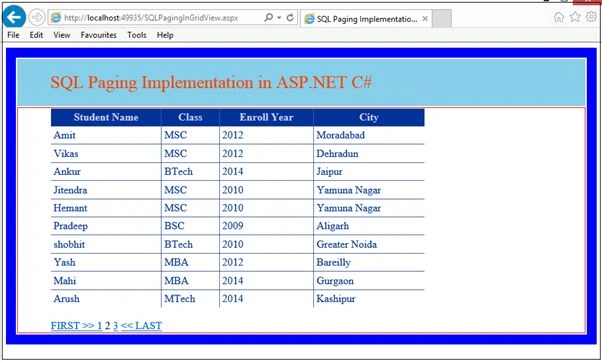Click the page heading SQL Paging Implementation
Viewport: 602px width, 361px height.
pyautogui.click(x=211, y=82)
